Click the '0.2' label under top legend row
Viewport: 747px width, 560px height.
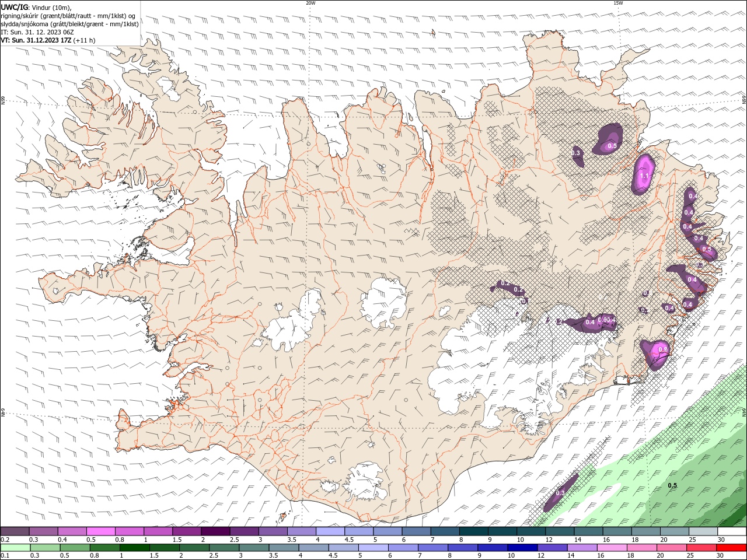(x=5, y=540)
